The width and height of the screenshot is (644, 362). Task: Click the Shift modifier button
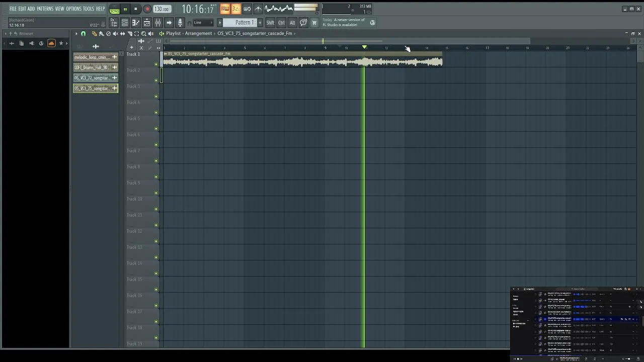tap(270, 23)
